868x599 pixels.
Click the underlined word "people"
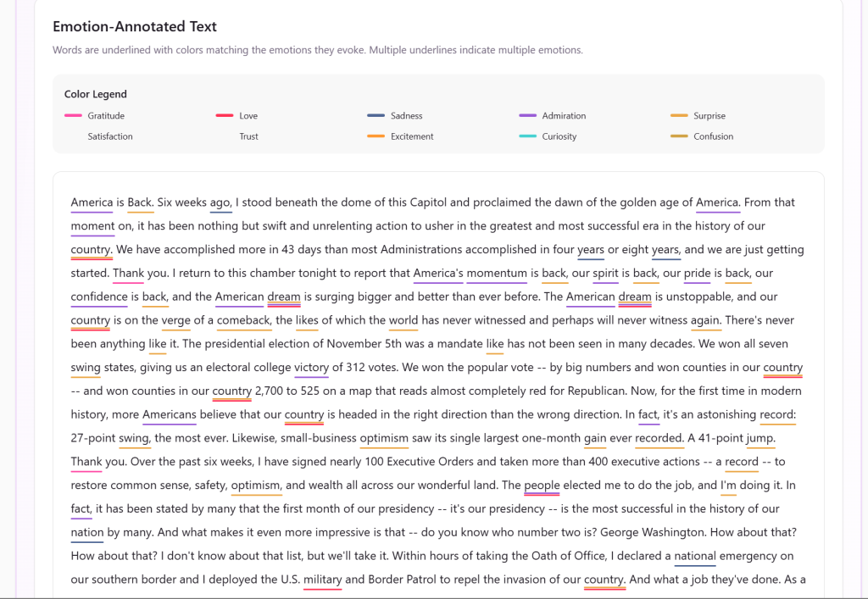click(542, 485)
